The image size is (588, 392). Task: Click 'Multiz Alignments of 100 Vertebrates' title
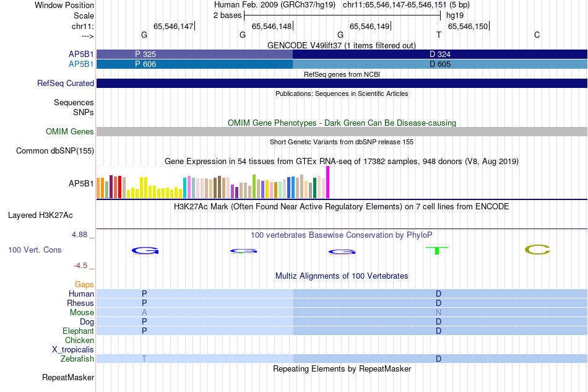(342, 276)
